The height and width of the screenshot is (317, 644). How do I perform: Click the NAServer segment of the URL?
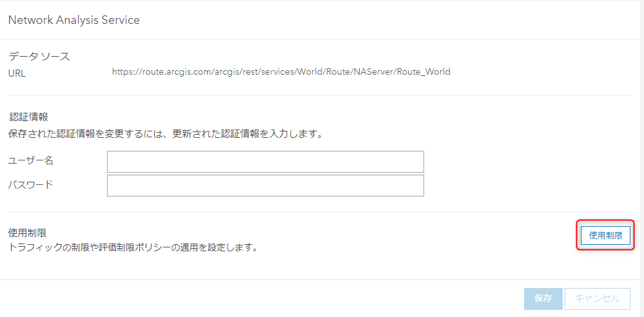[371, 72]
